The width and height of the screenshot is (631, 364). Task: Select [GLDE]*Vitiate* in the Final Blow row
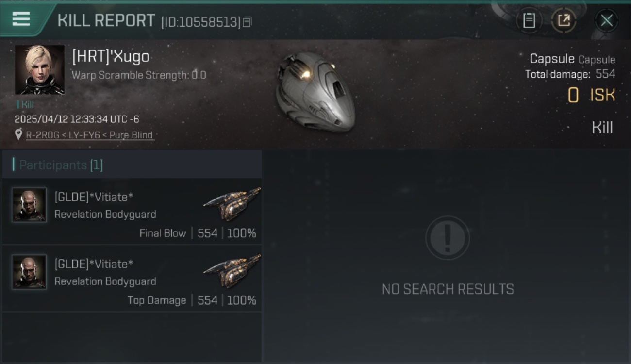[94, 197]
